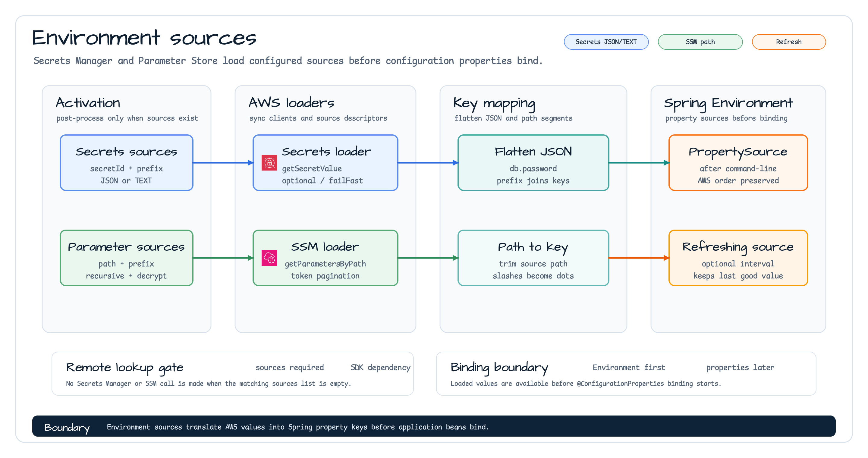868x458 pixels.
Task: Click 'path + prefix' text
Action: coord(126,264)
